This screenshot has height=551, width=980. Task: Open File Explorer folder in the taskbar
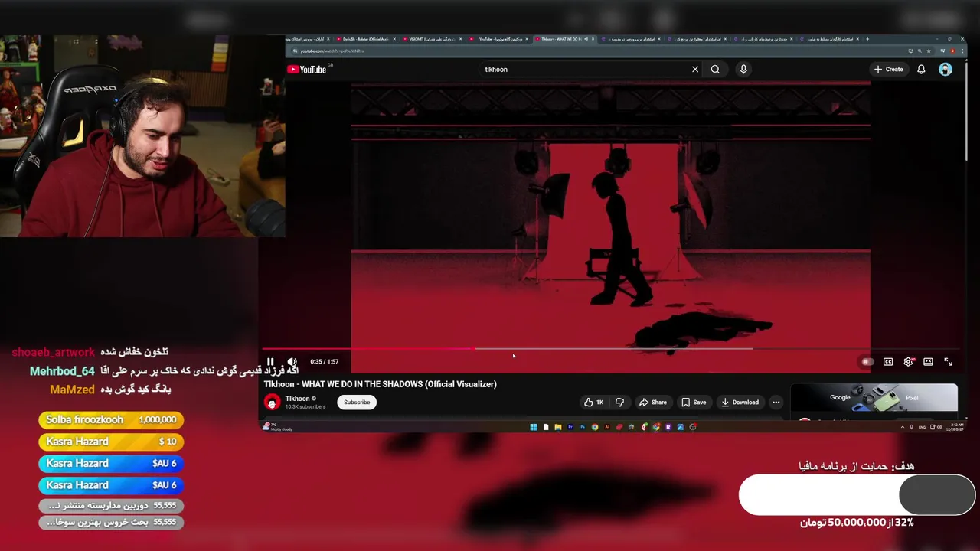pos(558,427)
